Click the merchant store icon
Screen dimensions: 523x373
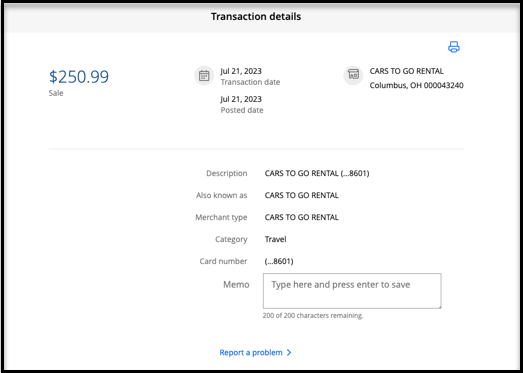point(353,75)
